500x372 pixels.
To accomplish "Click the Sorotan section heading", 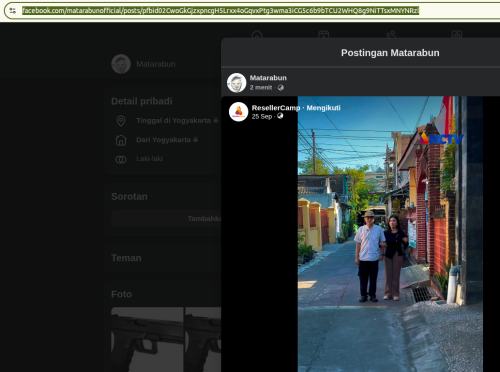I will pos(129,196).
